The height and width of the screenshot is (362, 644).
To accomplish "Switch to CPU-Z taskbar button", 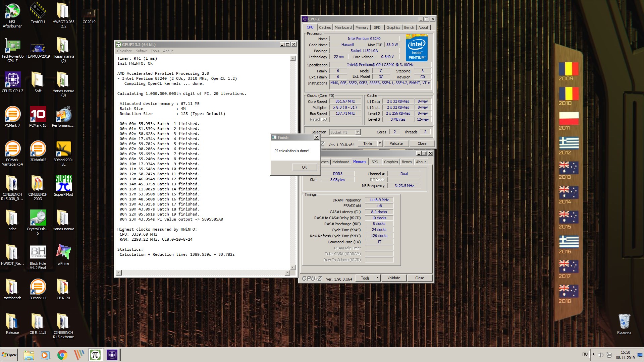I will point(112,355).
